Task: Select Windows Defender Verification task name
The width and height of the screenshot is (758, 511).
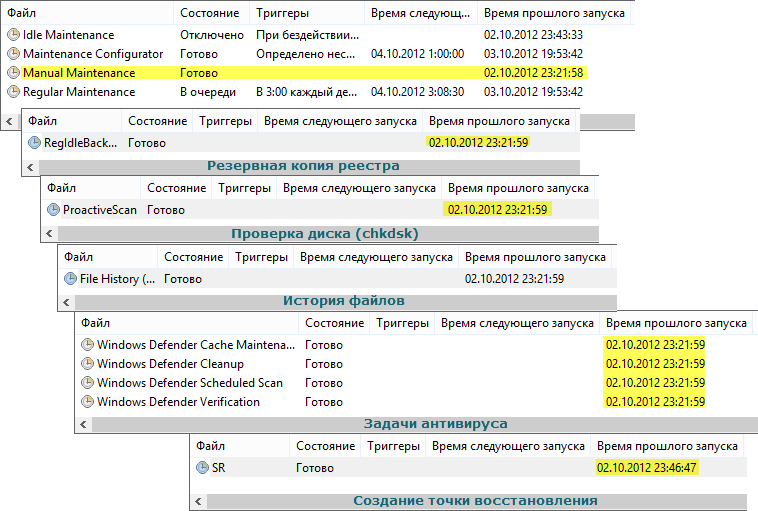Action: pyautogui.click(x=178, y=402)
